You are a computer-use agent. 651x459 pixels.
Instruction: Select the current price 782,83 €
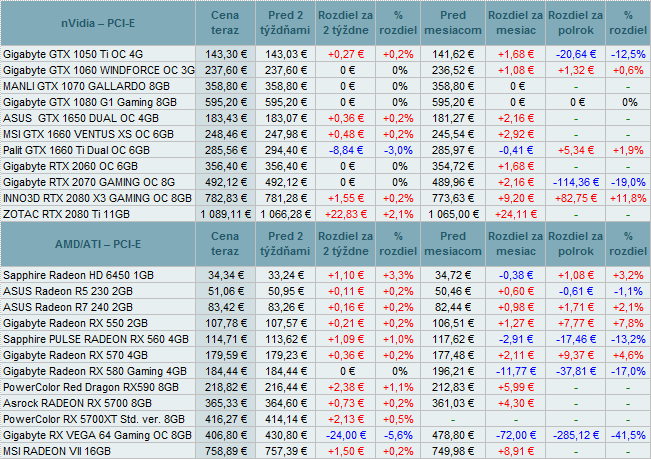pyautogui.click(x=225, y=198)
